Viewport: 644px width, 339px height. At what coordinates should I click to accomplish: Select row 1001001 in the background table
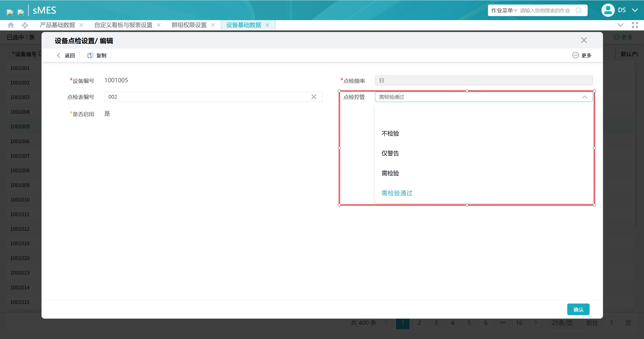pos(20,68)
